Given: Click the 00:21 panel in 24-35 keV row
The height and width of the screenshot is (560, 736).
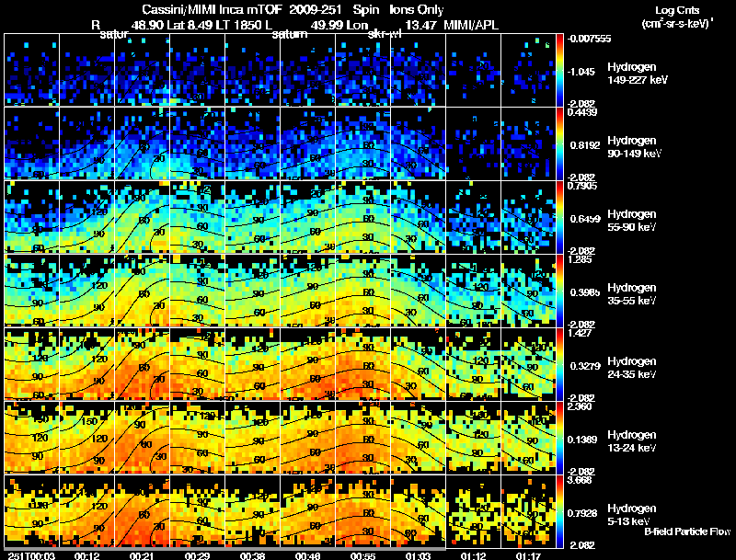Looking at the screenshot, I should (143, 364).
